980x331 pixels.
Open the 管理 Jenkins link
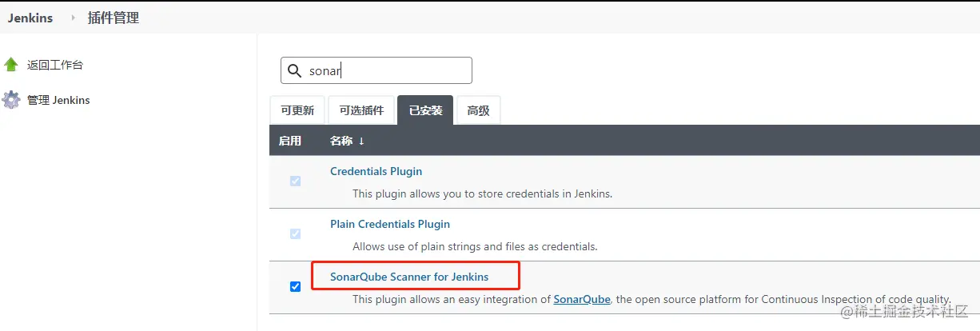[x=58, y=100]
